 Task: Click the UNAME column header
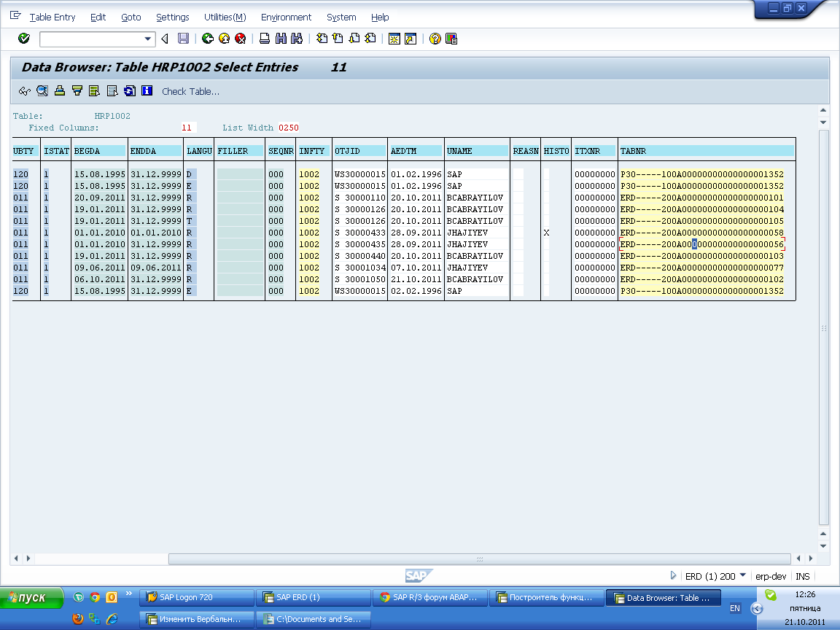(477, 151)
